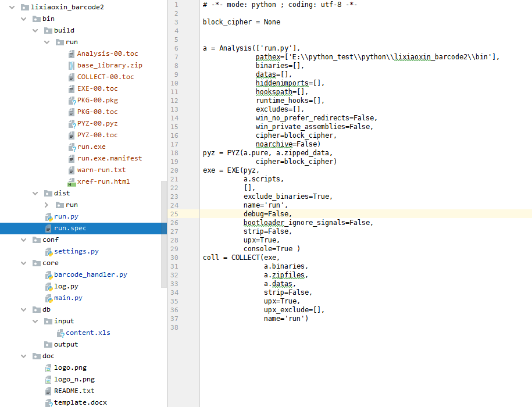This screenshot has width=532, height=407.
Task: Click line number 6 in gutter
Action: (176, 48)
